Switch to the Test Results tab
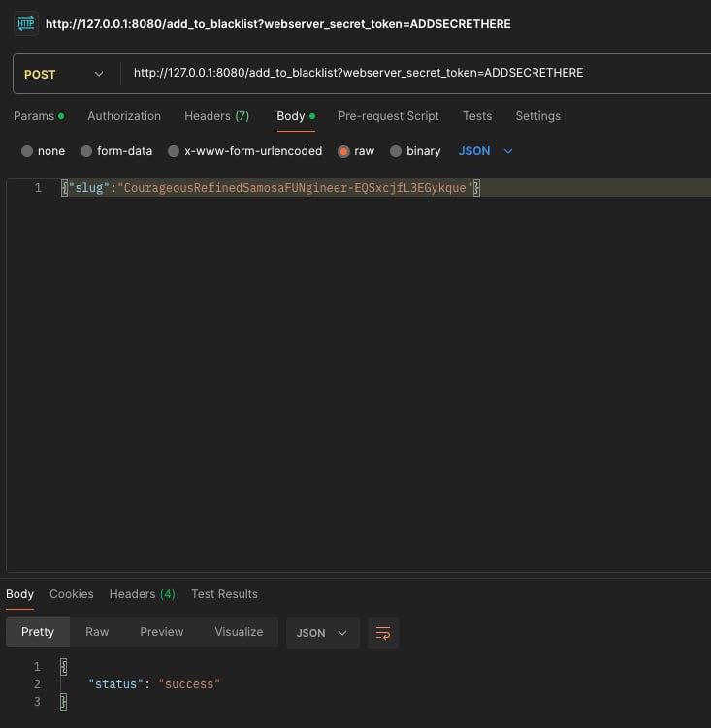711x728 pixels. pos(224,594)
